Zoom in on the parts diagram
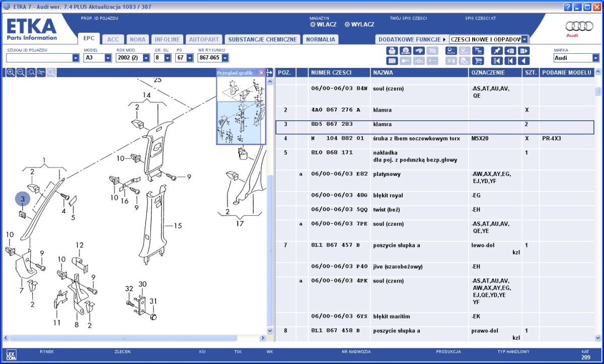Screen dimensions: 604x364 point(11,73)
